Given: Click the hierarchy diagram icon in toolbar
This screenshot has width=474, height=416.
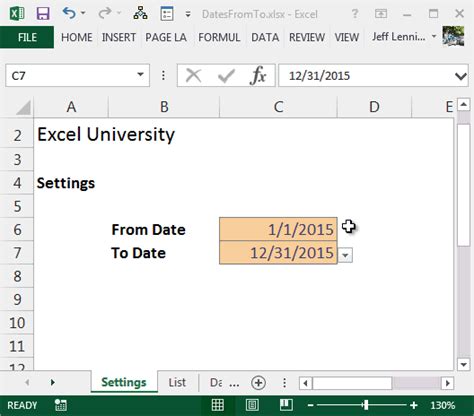Looking at the screenshot, I should [140, 14].
